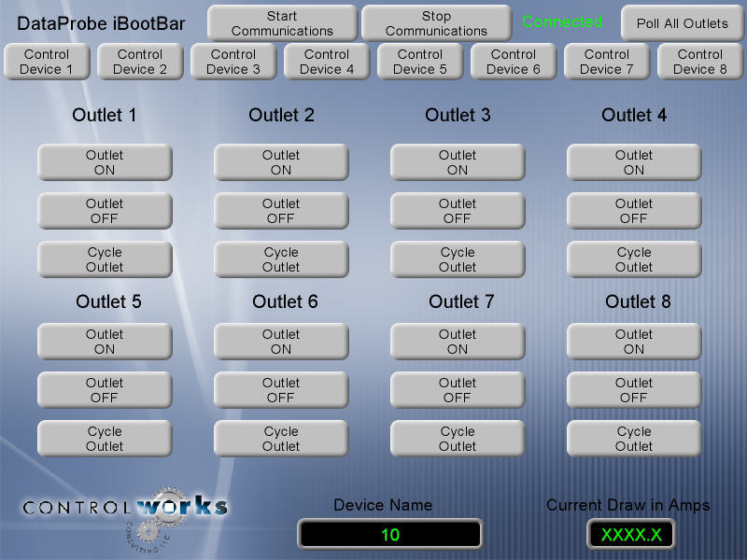Cycle Outlet 5
This screenshot has height=560, width=747.
pyautogui.click(x=105, y=439)
